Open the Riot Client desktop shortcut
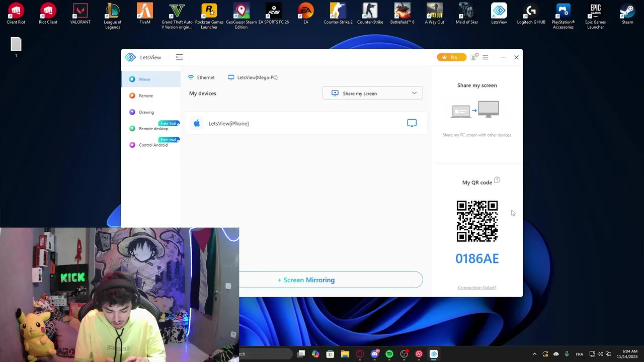This screenshot has height=362, width=644. [x=48, y=14]
